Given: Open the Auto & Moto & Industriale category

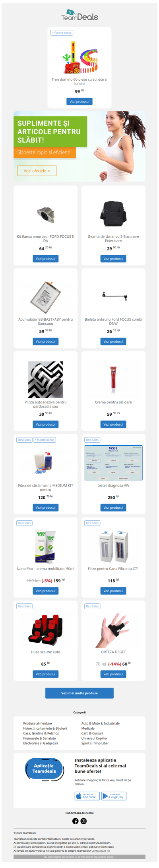Looking at the screenshot, I should (101, 723).
